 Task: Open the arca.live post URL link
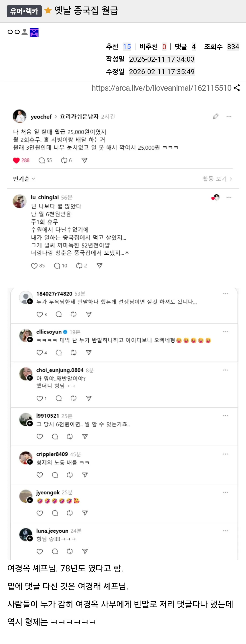[161, 88]
